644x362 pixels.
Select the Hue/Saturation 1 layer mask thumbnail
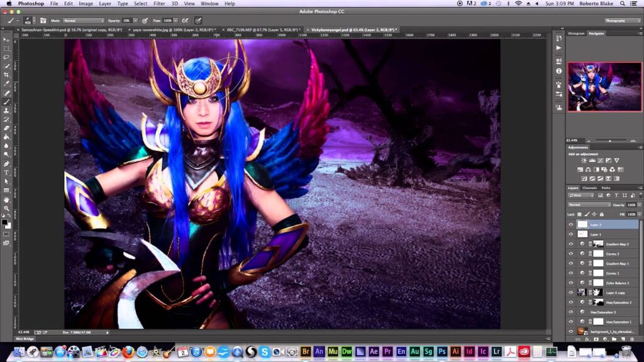point(599,322)
